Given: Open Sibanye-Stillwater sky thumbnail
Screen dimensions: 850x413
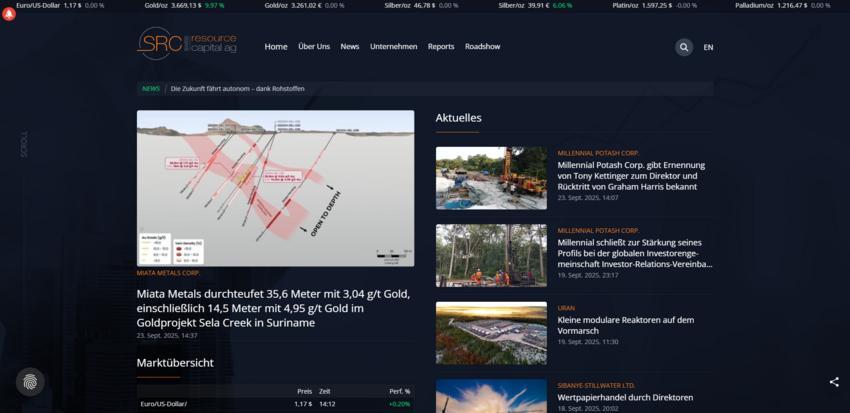Looking at the screenshot, I should click(491, 396).
